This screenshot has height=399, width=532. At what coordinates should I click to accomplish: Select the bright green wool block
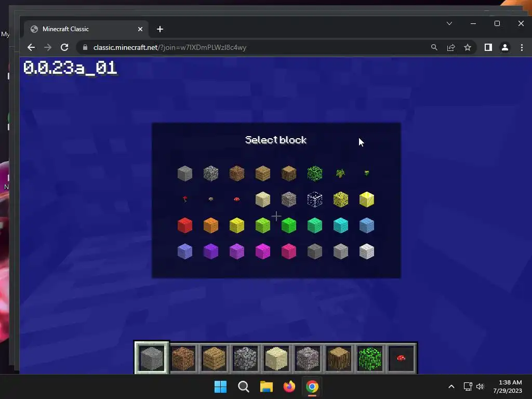pyautogui.click(x=289, y=225)
